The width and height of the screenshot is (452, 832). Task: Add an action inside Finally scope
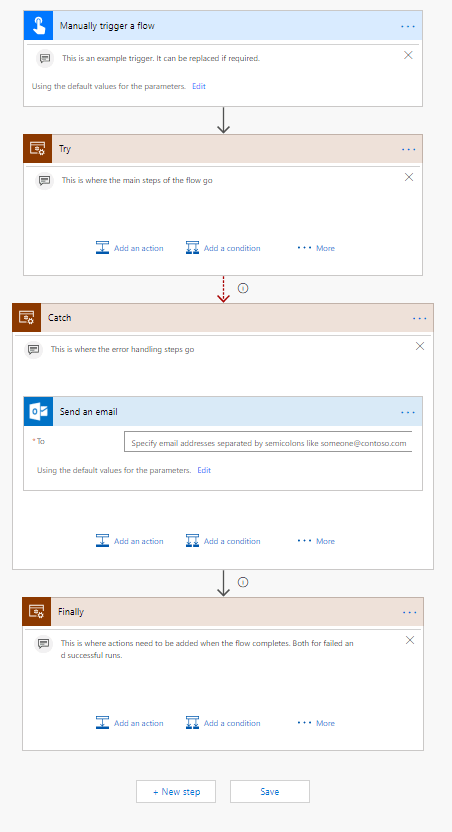click(129, 723)
